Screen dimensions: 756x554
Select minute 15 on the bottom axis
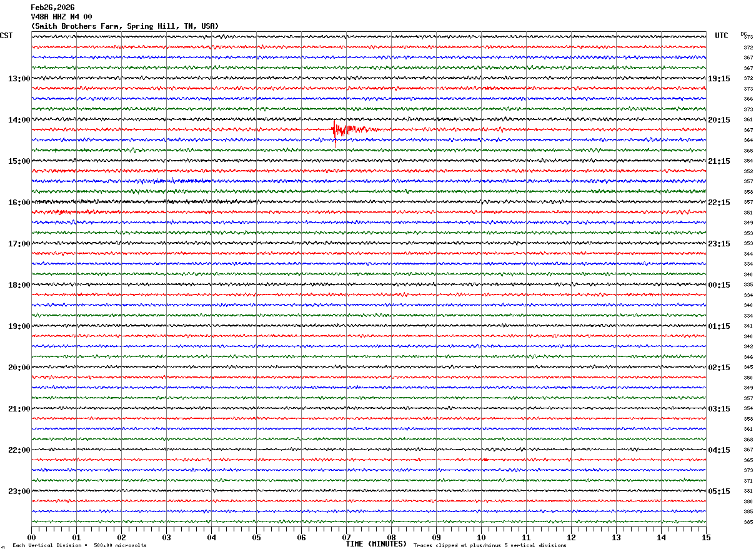[x=705, y=537]
